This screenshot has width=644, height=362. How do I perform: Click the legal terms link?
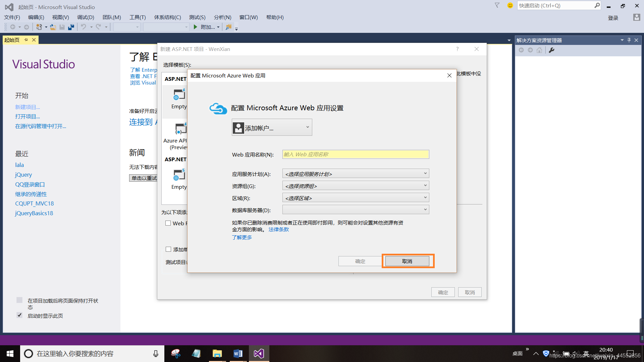click(279, 230)
